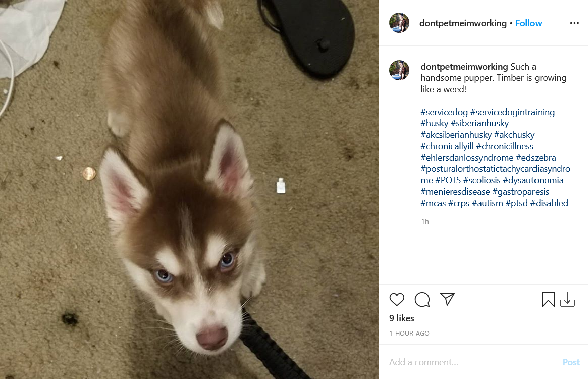588x379 pixels.
Task: Click the Add a comment field
Action: (472, 362)
